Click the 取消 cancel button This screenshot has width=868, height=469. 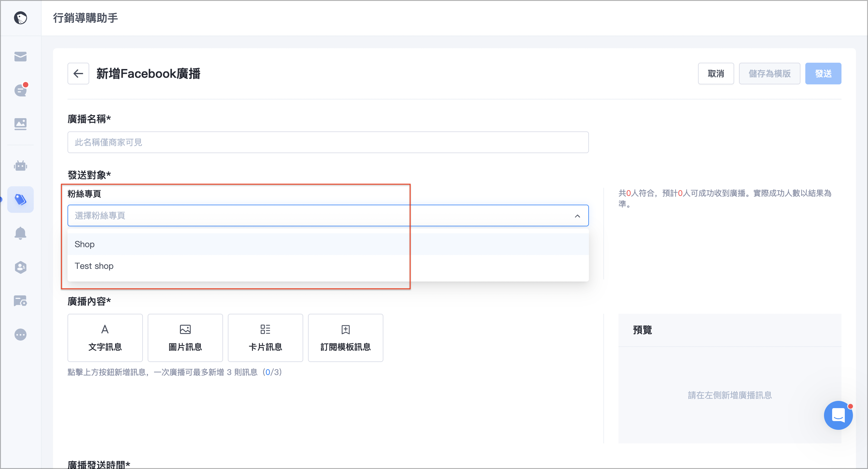(716, 74)
